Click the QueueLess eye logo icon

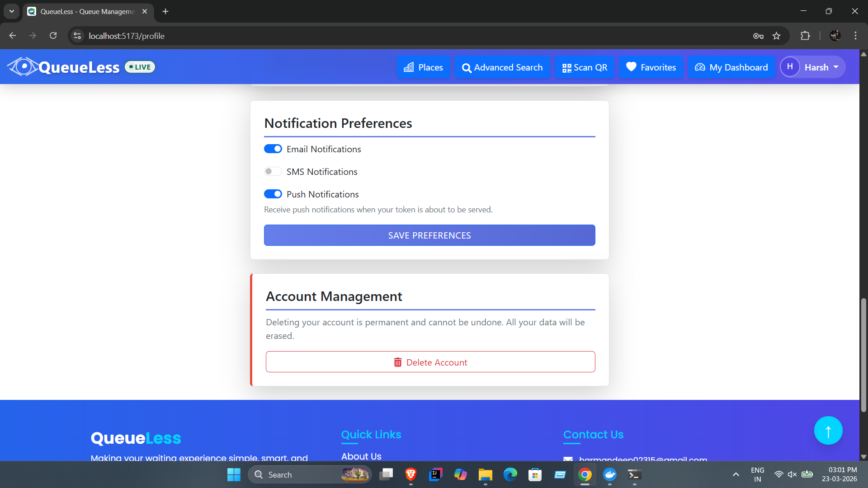click(23, 67)
